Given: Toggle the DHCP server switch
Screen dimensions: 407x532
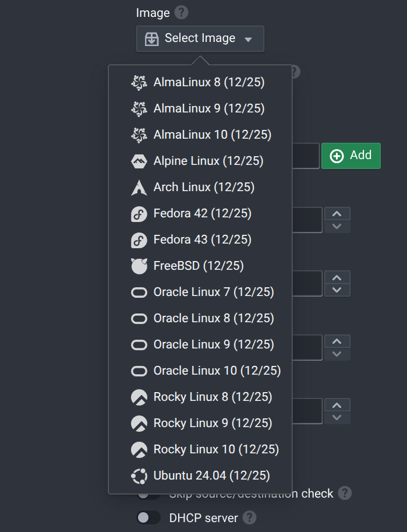Looking at the screenshot, I should point(148,517).
